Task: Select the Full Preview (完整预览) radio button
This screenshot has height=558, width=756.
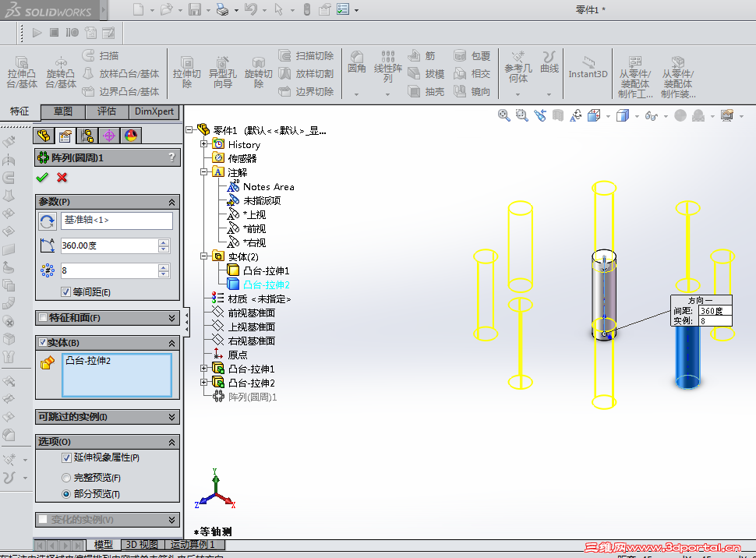Action: click(66, 478)
